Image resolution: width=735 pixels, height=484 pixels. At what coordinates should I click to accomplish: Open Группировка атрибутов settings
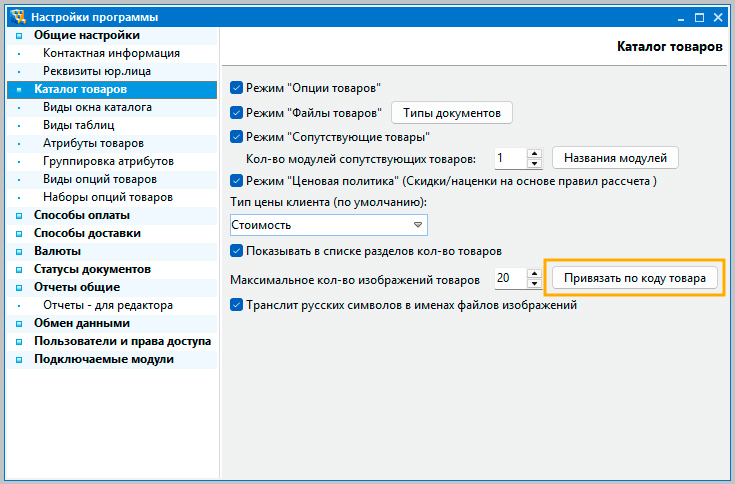tap(108, 161)
